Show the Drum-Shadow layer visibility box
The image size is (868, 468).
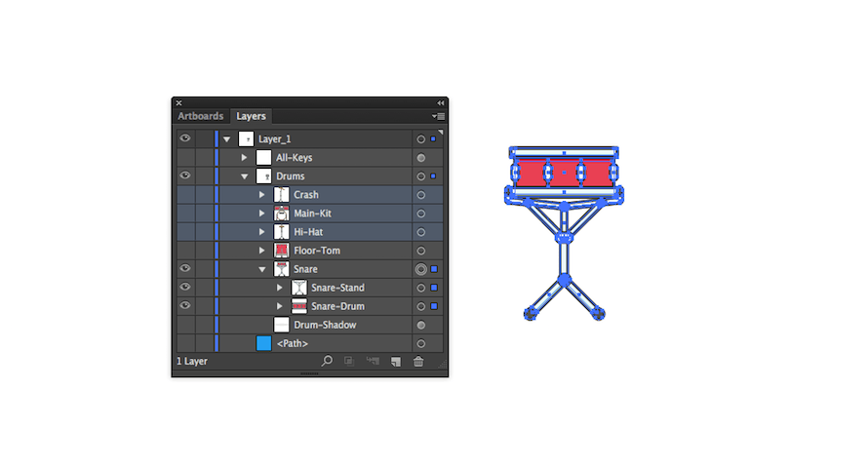click(185, 325)
